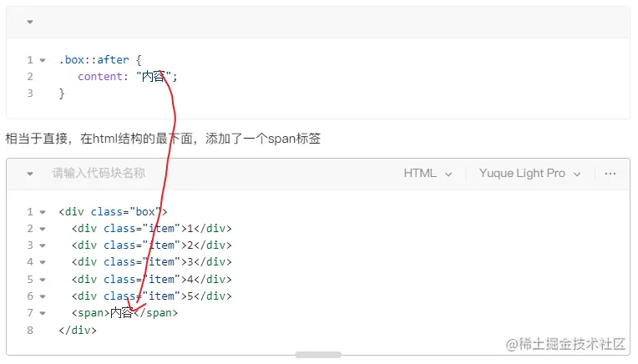The width and height of the screenshot is (638, 364).
Task: Fold HTML line 6 item 5 arrow
Action: [43, 296]
